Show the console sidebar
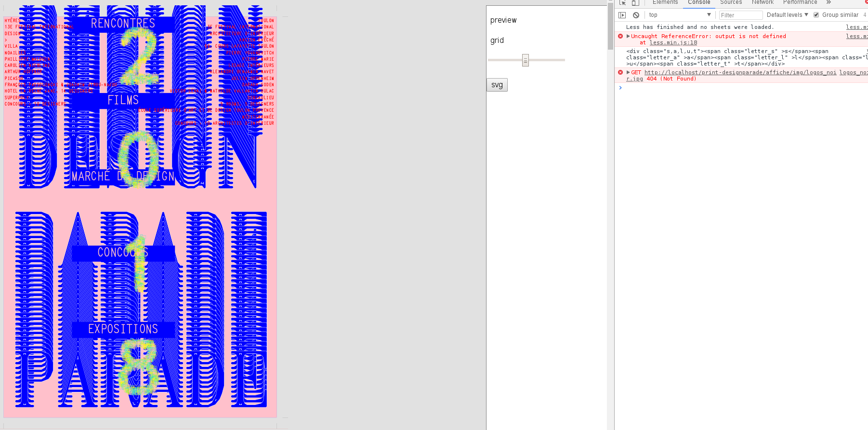This screenshot has width=868, height=430. 622,15
